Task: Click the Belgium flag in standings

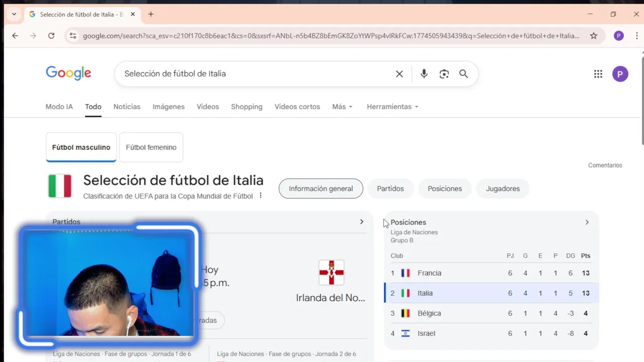Action: pos(406,313)
